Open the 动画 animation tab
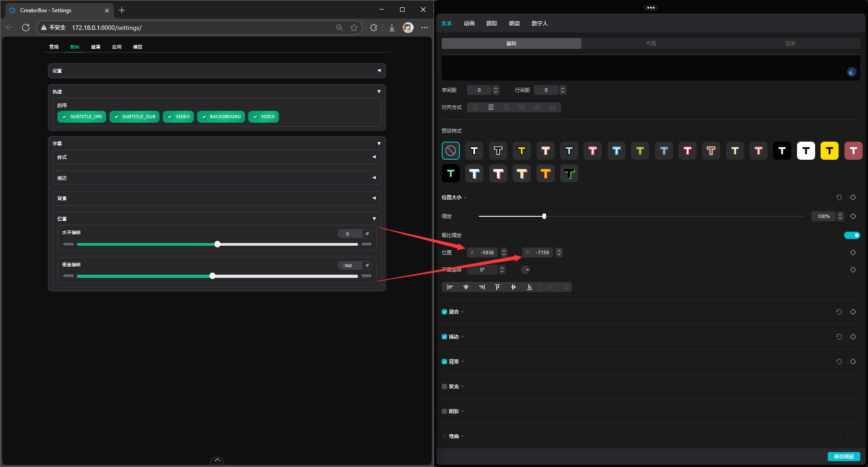This screenshot has width=868, height=467. (x=469, y=24)
